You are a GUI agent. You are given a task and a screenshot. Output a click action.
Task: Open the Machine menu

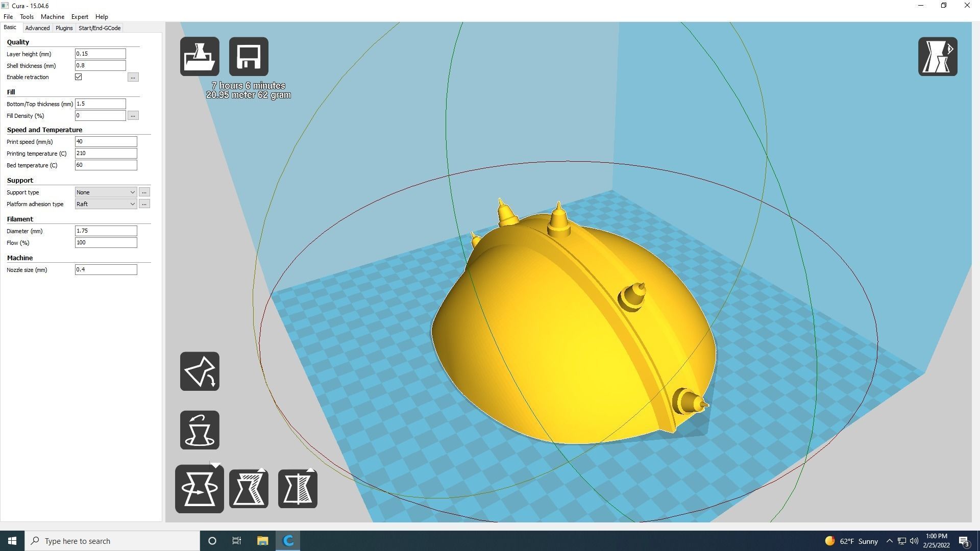coord(53,17)
